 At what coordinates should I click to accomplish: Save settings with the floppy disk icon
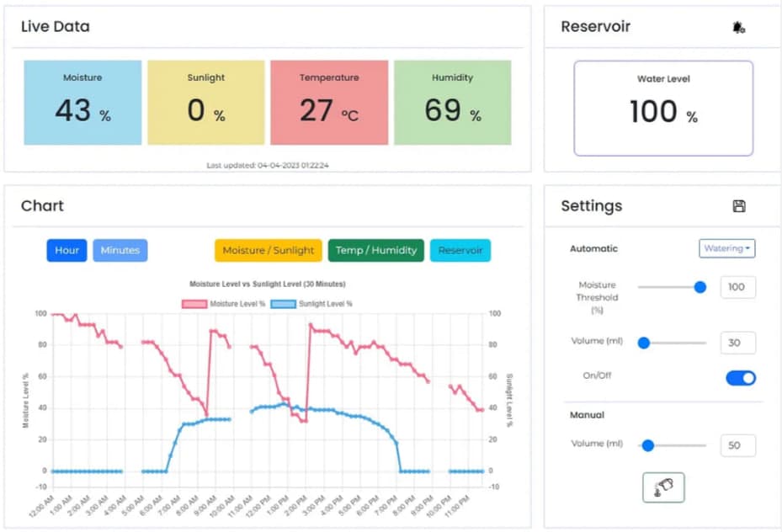tap(739, 206)
